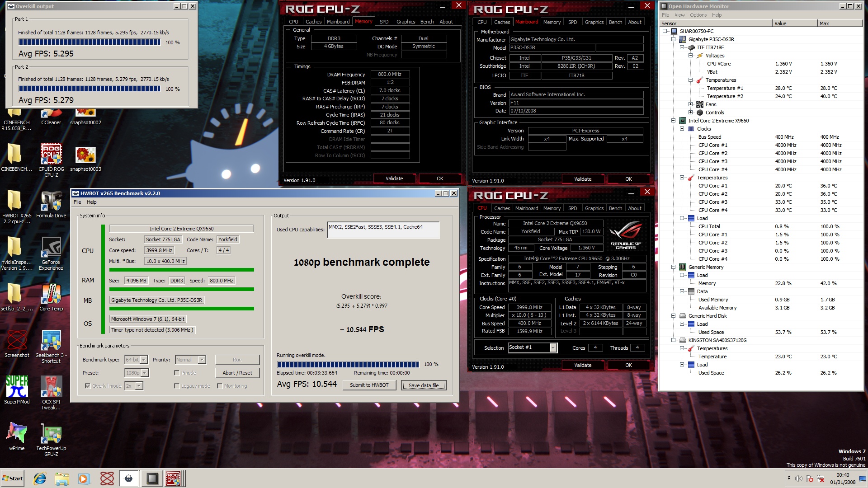The image size is (868, 488).
Task: Toggle the Legacy mode checkbox
Action: point(177,386)
